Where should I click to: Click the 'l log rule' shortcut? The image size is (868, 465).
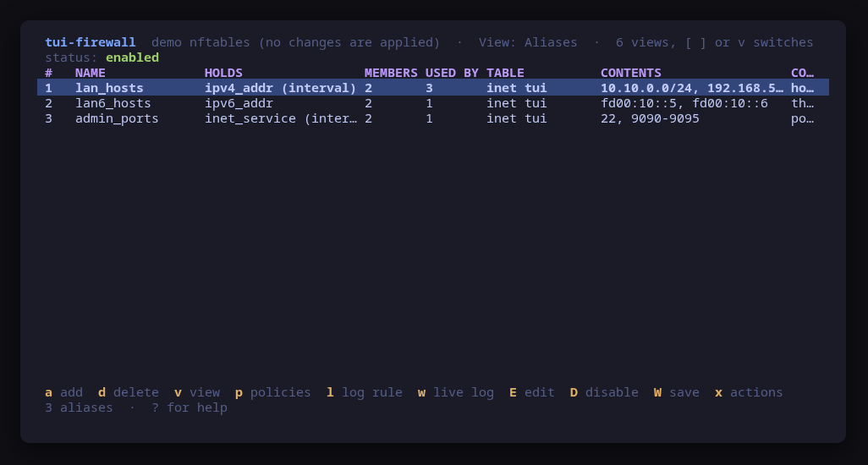365,392
